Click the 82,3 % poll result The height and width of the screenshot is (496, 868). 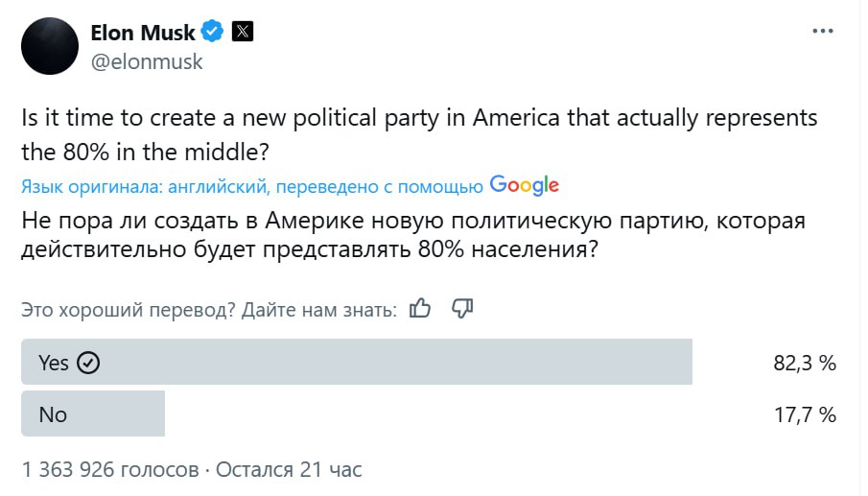[805, 364]
